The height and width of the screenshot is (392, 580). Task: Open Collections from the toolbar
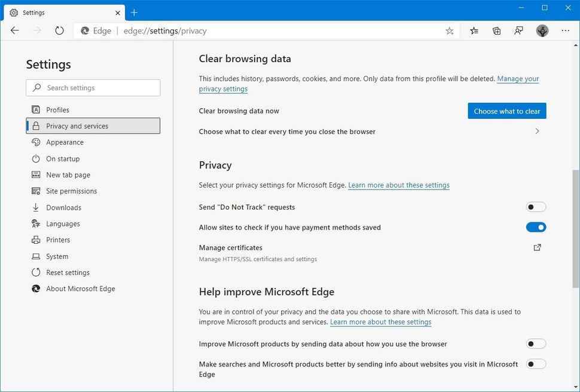496,30
